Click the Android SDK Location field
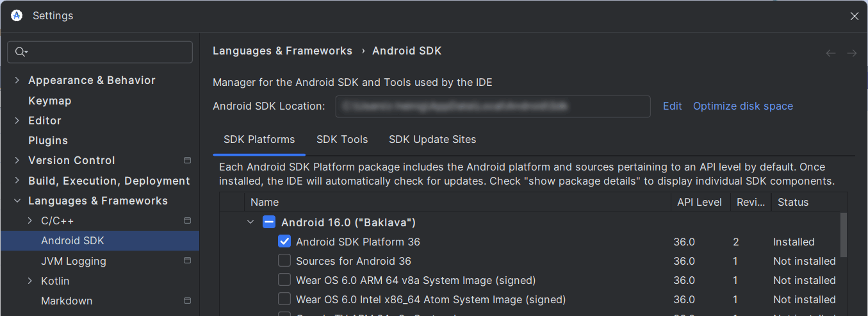 [493, 106]
